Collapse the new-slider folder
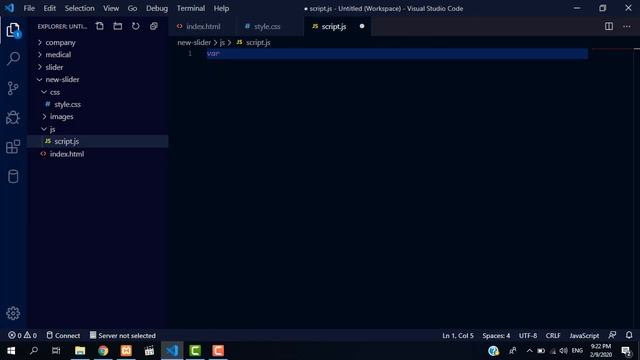640x360 pixels. [x=97, y=80]
